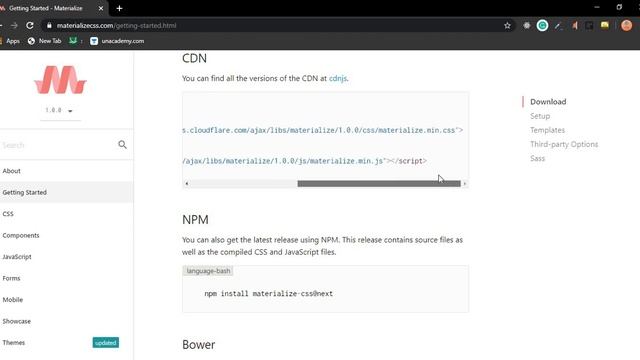Open the New Tab bookmark
Viewport: 640px width, 360px height.
tap(44, 41)
